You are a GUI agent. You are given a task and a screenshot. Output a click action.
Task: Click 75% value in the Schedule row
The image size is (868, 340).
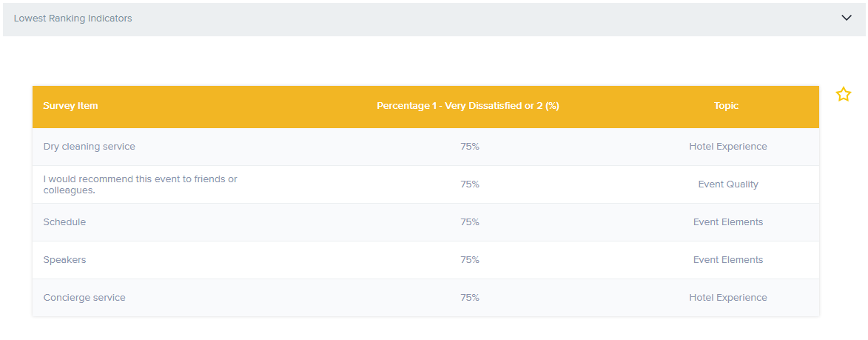click(469, 222)
